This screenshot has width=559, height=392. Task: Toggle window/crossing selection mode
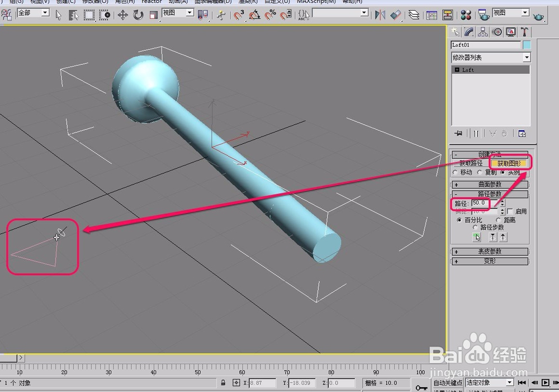pos(105,15)
